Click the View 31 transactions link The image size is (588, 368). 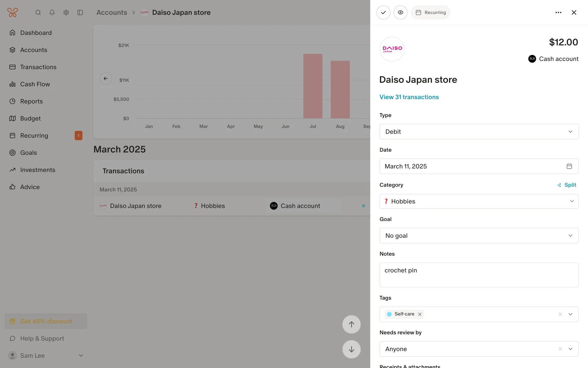click(409, 97)
